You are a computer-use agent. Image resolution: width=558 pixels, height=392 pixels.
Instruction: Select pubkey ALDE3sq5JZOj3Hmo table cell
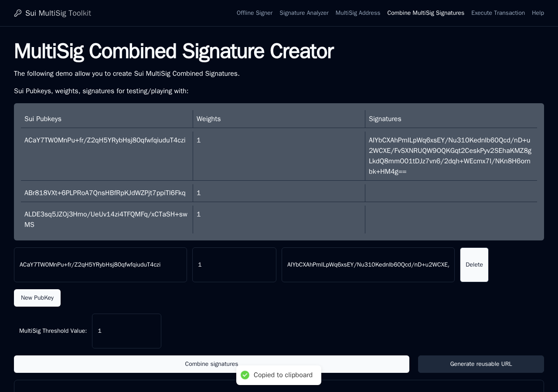tap(107, 220)
